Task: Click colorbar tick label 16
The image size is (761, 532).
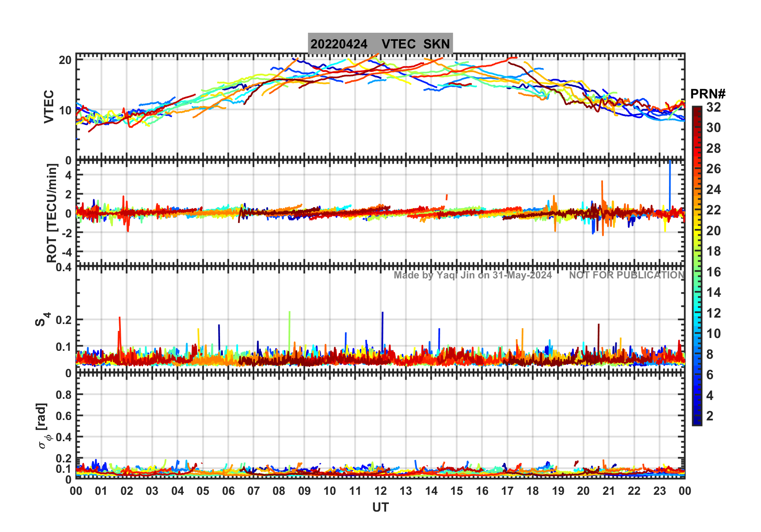Action: (x=713, y=272)
